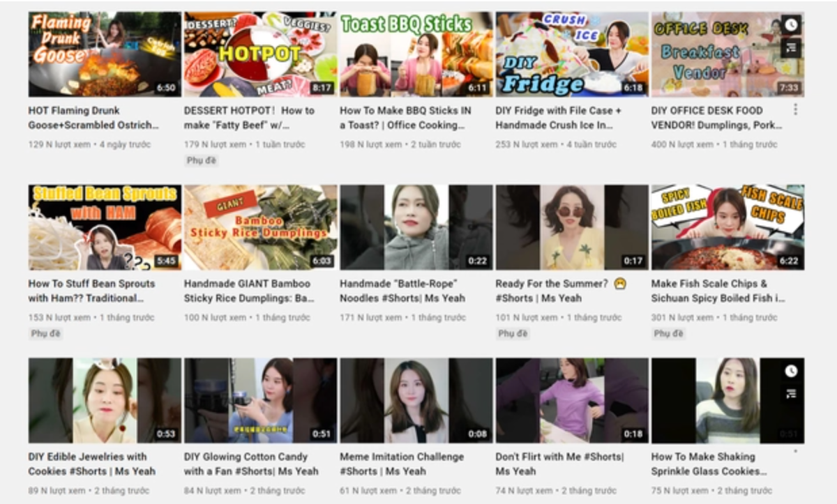837x504 pixels.
Task: Open the DESSERT HOTPOT Fatty Beef video
Action: [236, 115]
